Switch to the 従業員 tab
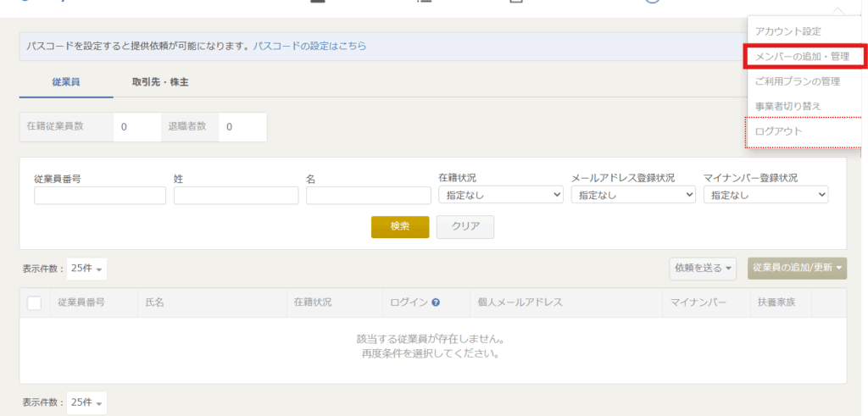 66,82
